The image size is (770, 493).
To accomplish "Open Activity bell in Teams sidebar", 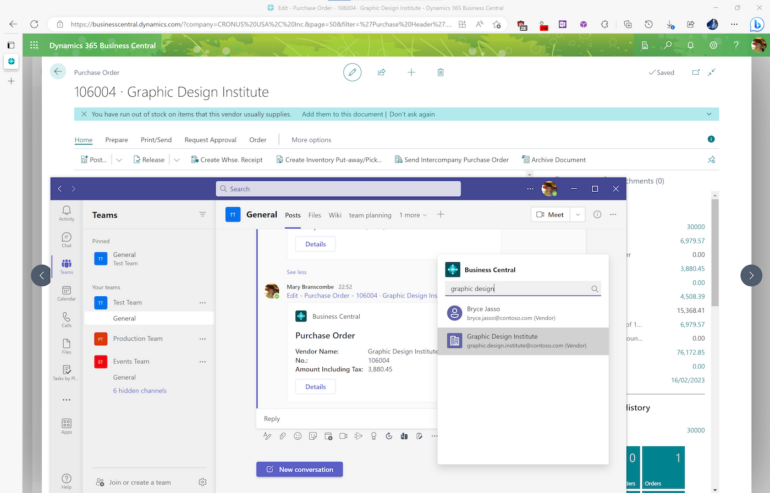I will pos(66,212).
